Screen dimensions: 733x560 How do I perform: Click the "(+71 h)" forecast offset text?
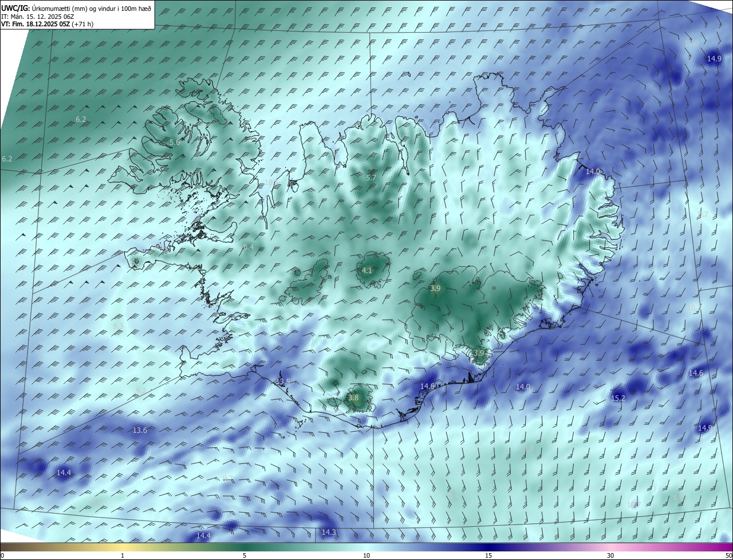coord(82,24)
